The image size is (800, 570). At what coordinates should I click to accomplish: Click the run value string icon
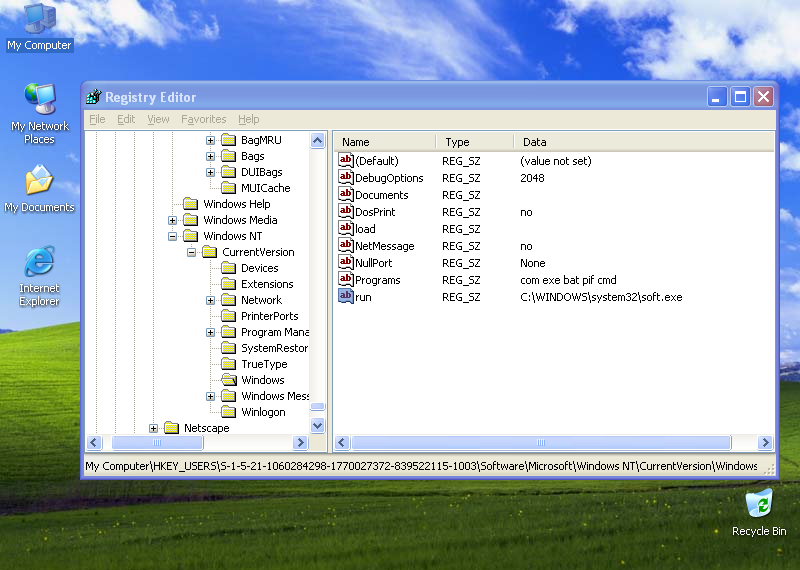tap(346, 296)
